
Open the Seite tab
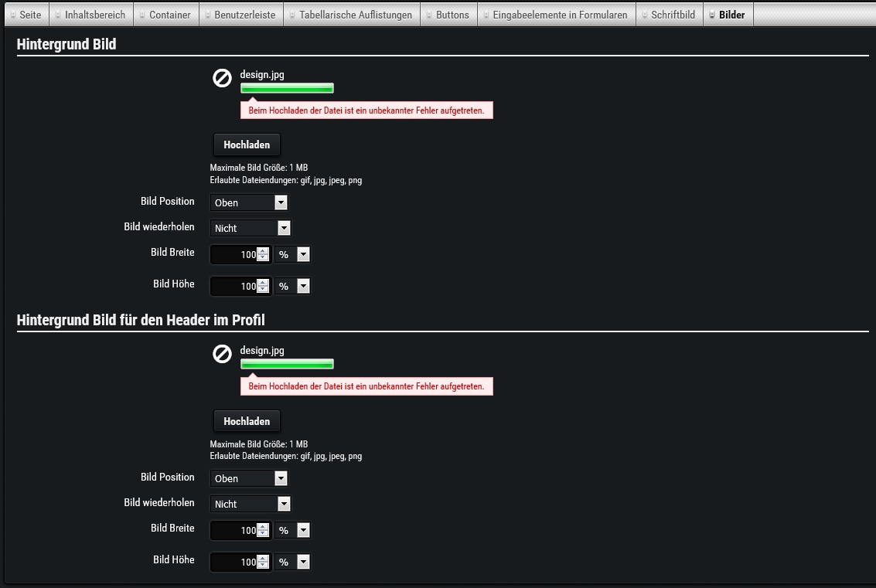26,15
